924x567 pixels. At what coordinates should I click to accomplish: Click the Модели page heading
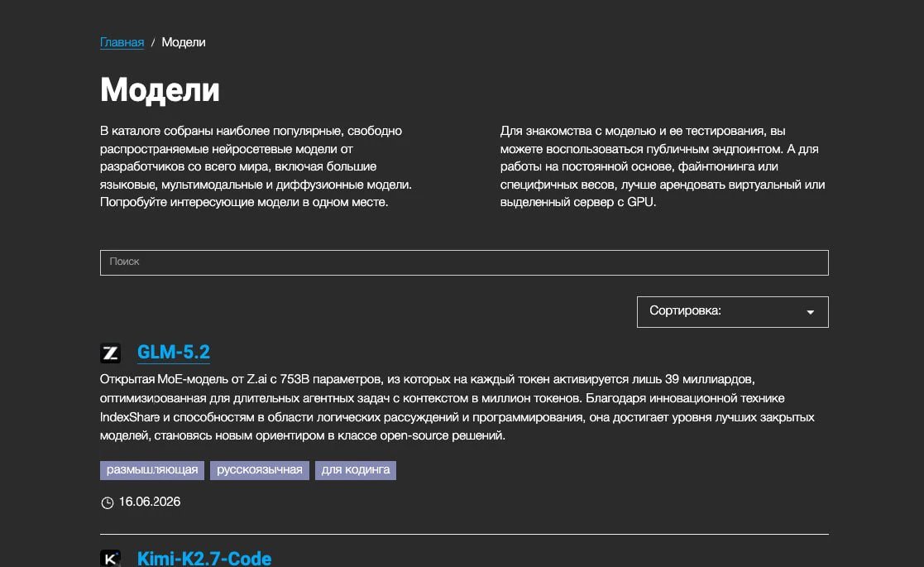click(160, 90)
